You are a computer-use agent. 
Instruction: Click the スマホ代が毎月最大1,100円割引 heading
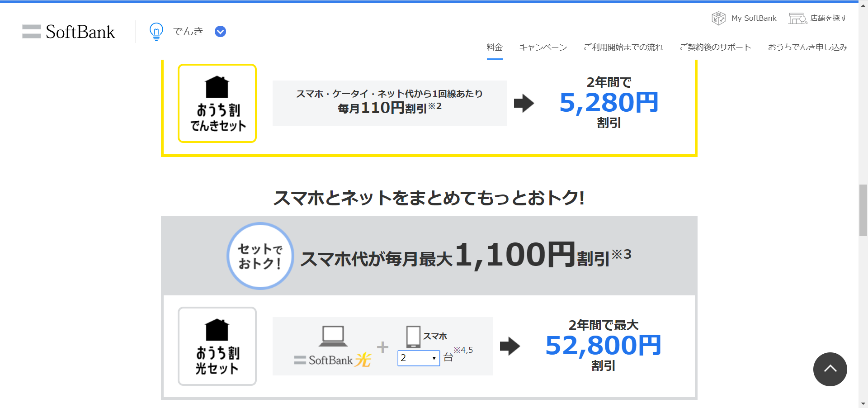pos(466,256)
